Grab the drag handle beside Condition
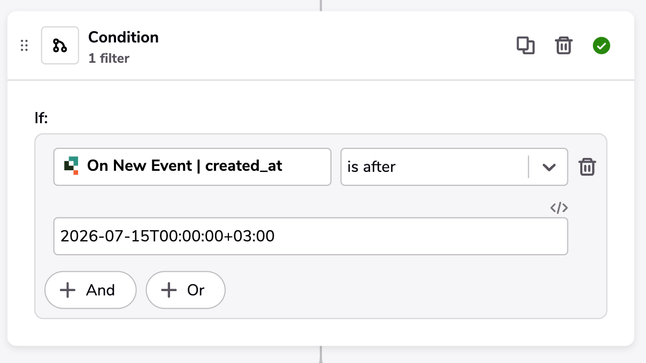Viewport: 646px width, 363px height. [x=24, y=45]
